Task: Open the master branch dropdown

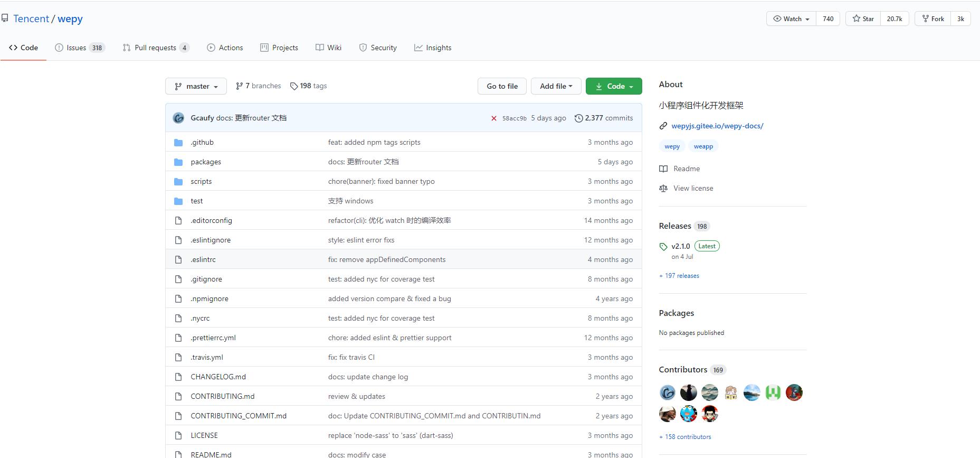Action: coord(196,86)
